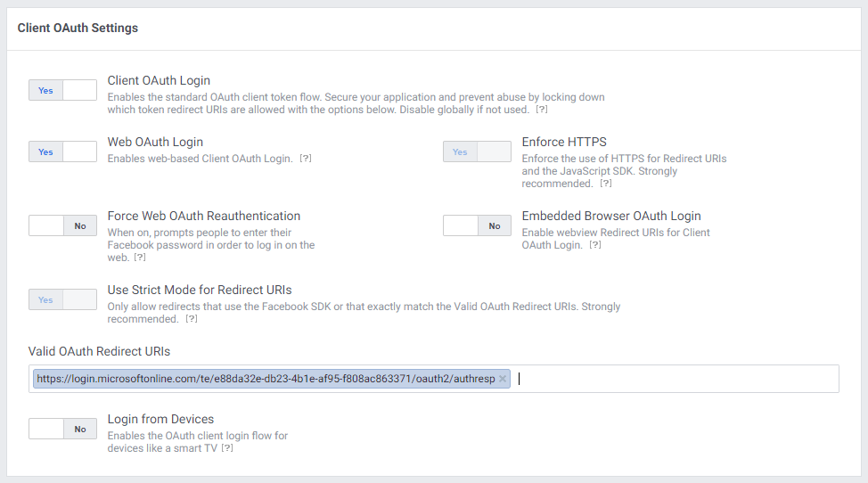The height and width of the screenshot is (483, 868).
Task: Click the Client OAuth Settings heading
Action: (x=78, y=28)
